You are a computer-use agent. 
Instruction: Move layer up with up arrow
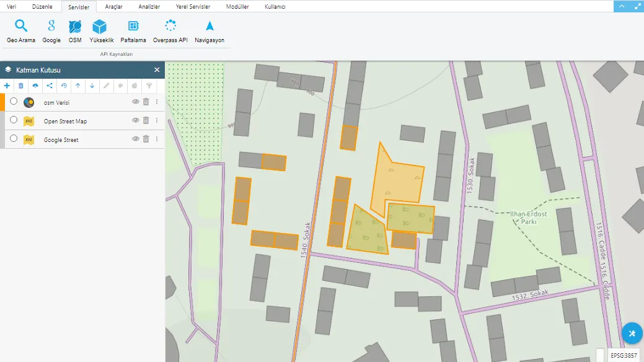click(x=77, y=86)
